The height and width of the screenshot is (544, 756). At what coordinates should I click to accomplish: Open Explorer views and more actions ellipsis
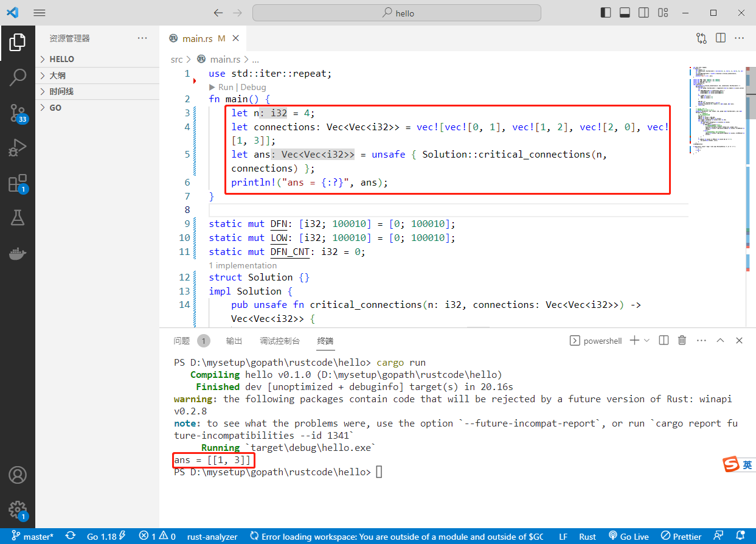142,38
